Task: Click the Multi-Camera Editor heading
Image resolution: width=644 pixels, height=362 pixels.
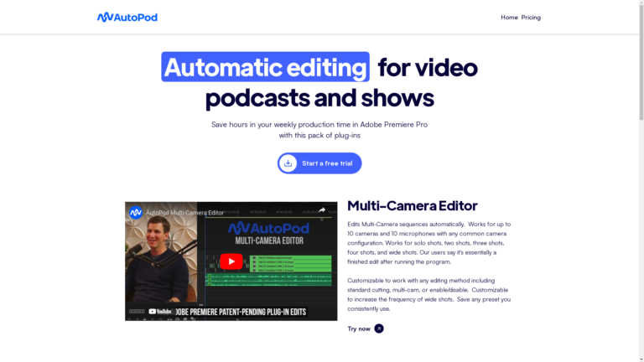Action: coord(413,205)
